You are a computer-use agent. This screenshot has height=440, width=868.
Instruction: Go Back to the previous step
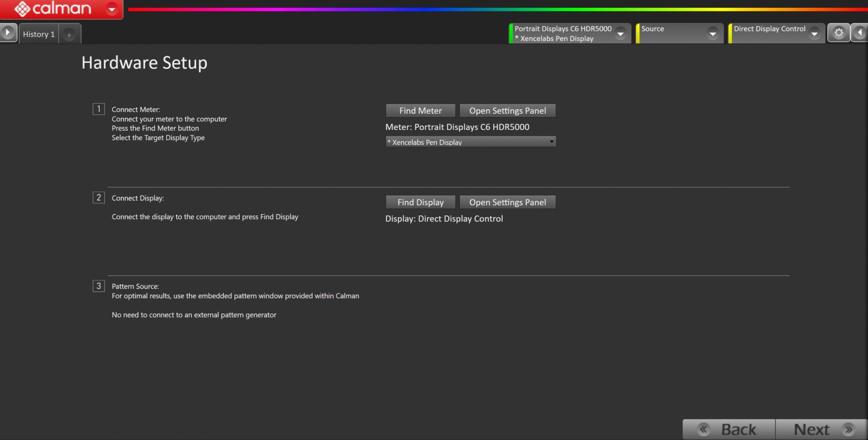coord(729,429)
